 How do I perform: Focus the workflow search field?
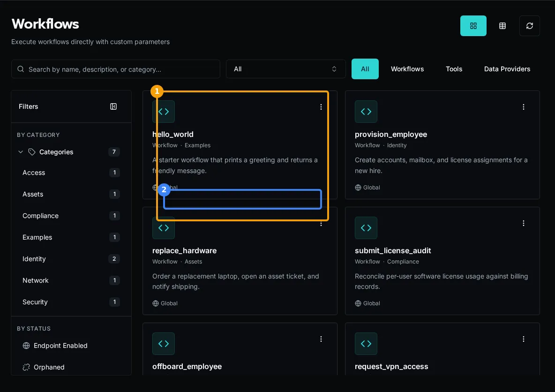pyautogui.click(x=116, y=69)
